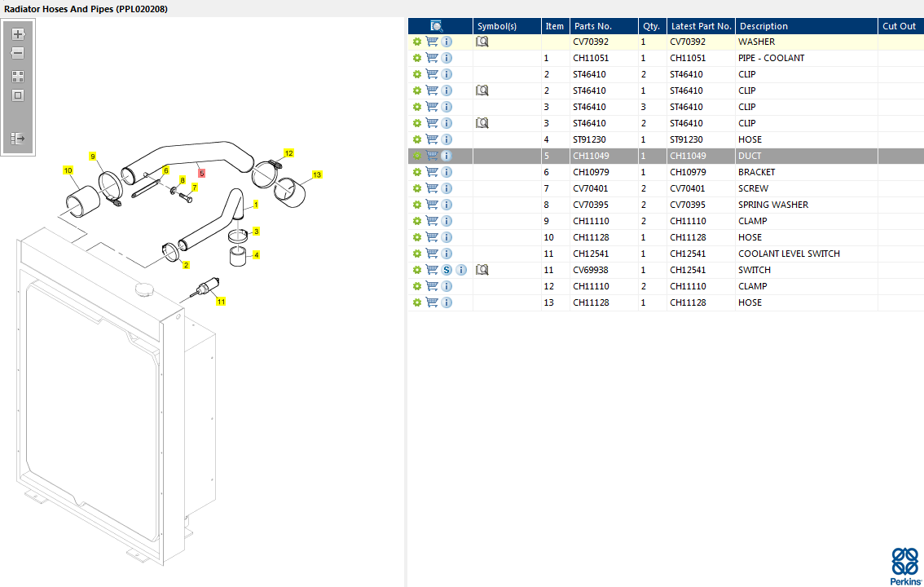Sort by Parts No. column header

(x=604, y=26)
